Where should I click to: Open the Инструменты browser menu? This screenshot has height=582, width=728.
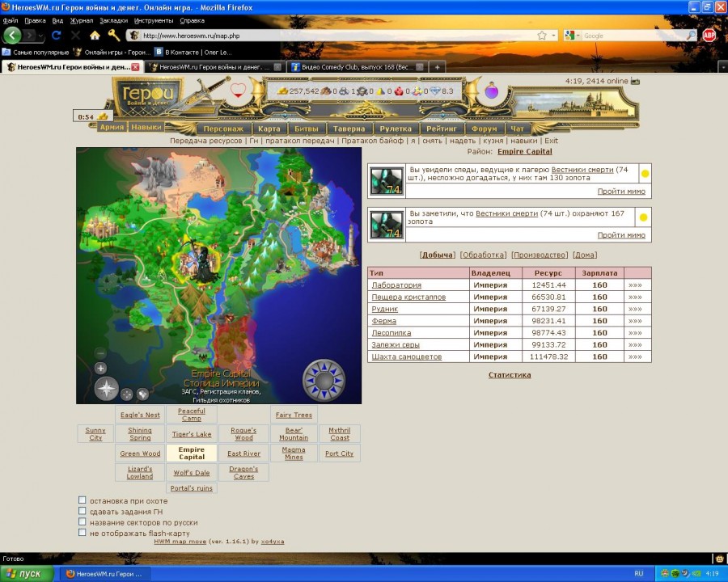coord(154,20)
